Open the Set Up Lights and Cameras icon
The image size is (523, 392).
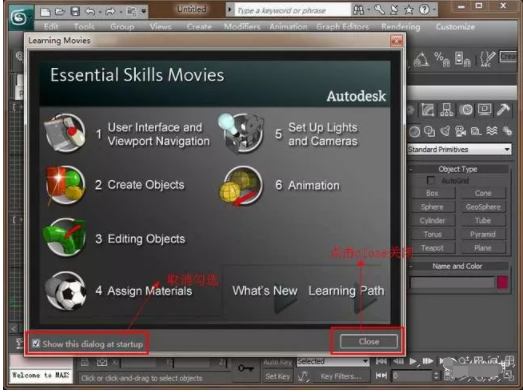click(x=241, y=133)
